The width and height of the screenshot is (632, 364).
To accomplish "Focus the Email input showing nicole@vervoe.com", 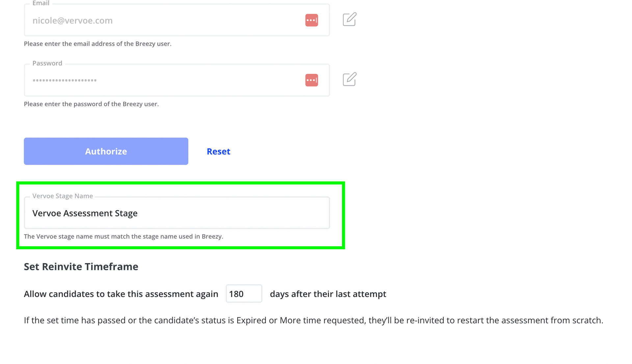I will [x=177, y=20].
